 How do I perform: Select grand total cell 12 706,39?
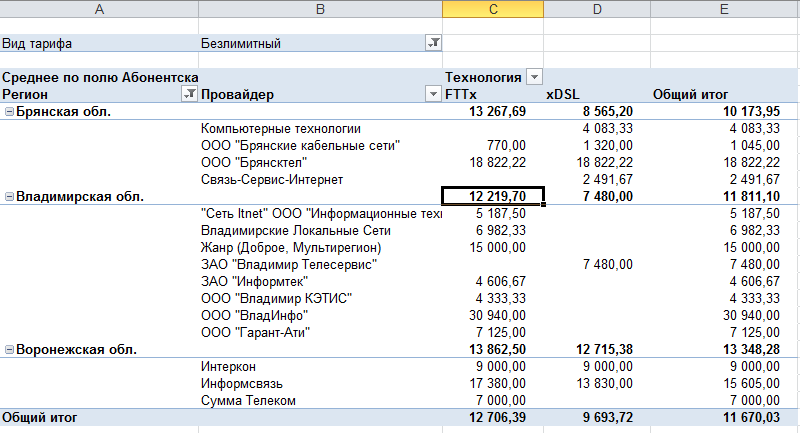pos(493,418)
